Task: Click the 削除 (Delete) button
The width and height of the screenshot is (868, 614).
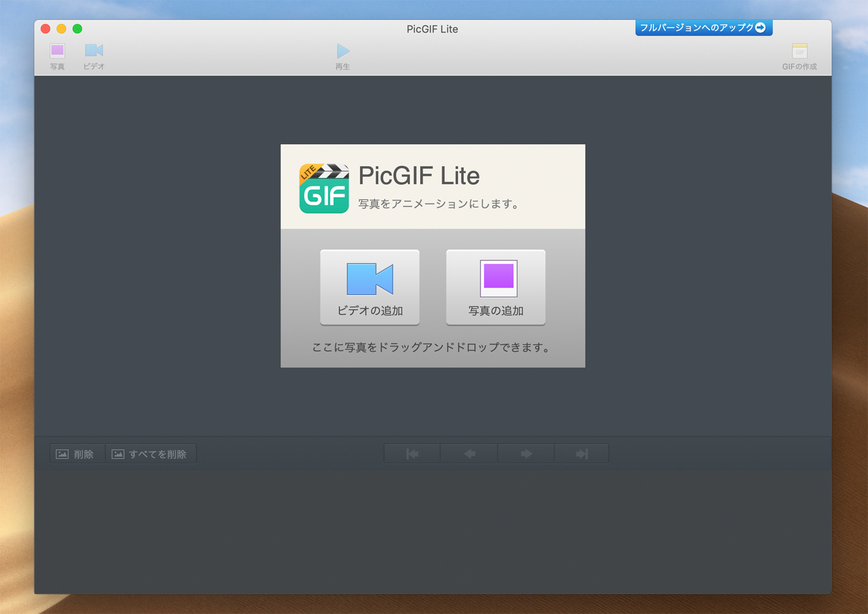Action: pyautogui.click(x=76, y=454)
